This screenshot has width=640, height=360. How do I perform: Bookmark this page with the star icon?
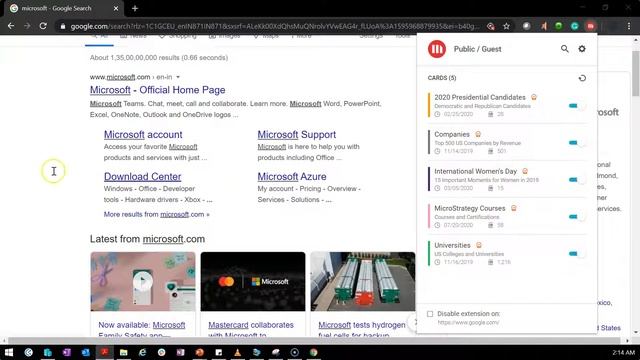(507, 26)
